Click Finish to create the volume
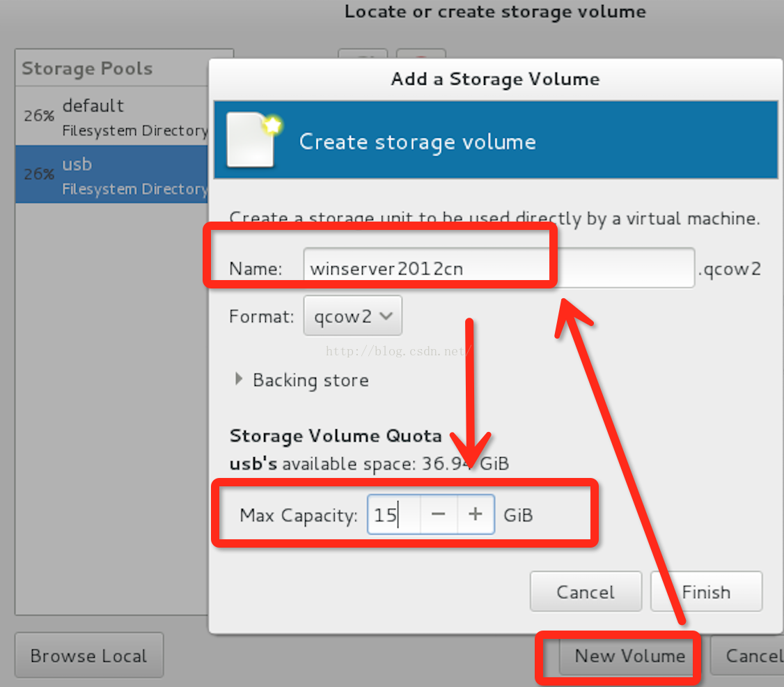 pyautogui.click(x=706, y=592)
